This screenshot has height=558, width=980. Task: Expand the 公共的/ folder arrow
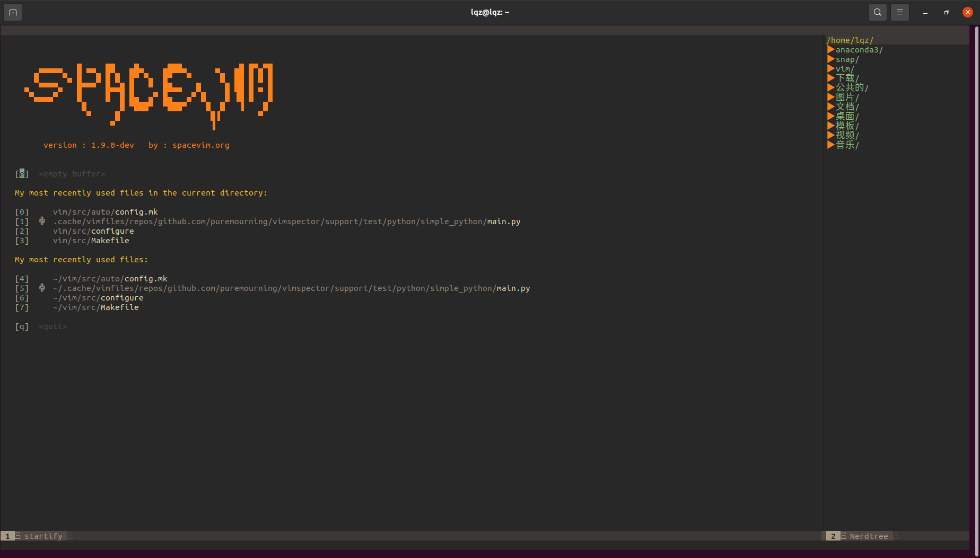pyautogui.click(x=830, y=87)
